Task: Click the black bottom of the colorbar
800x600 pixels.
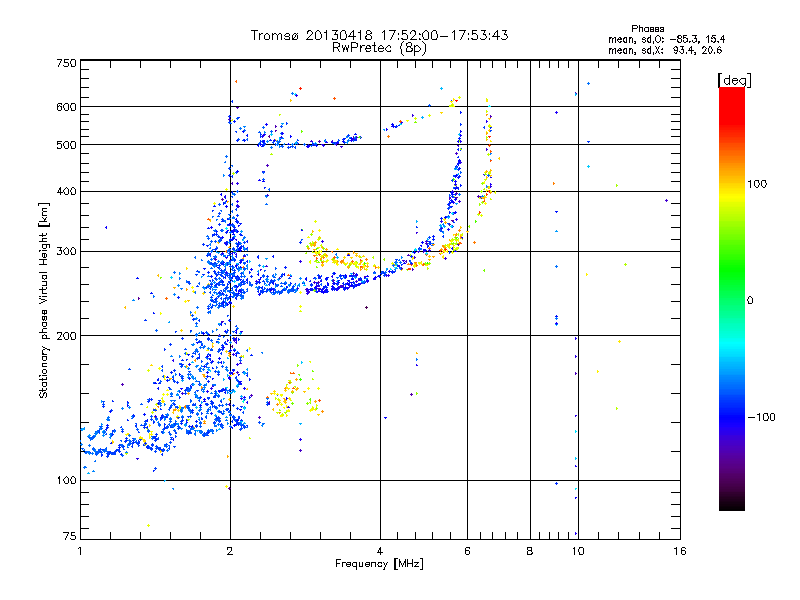Action: [732, 504]
